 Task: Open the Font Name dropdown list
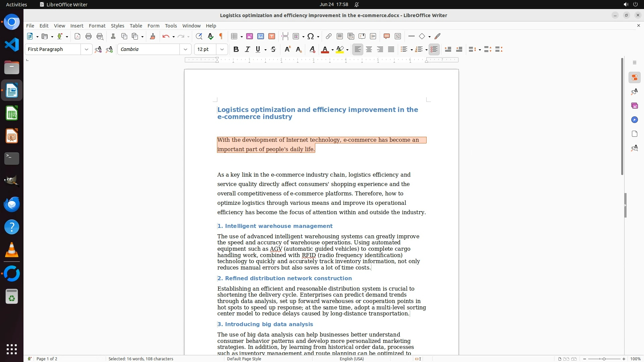pos(185,50)
